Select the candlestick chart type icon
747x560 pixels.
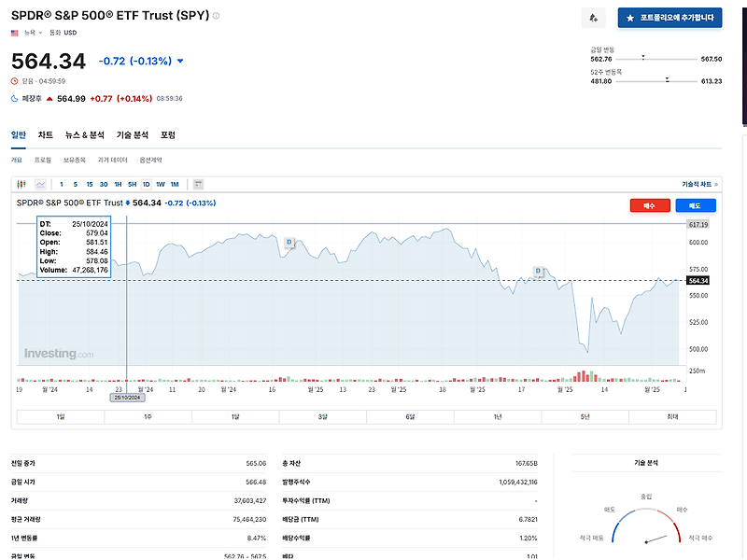21,183
